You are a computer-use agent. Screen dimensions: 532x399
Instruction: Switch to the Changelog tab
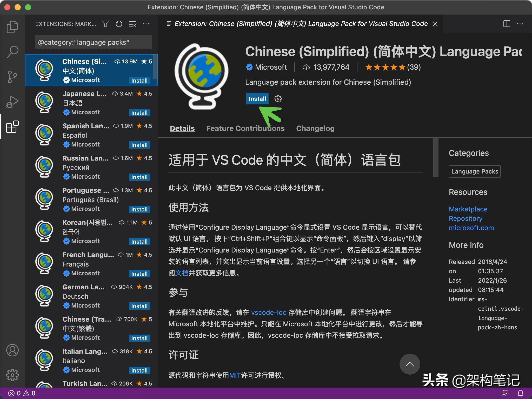[315, 128]
